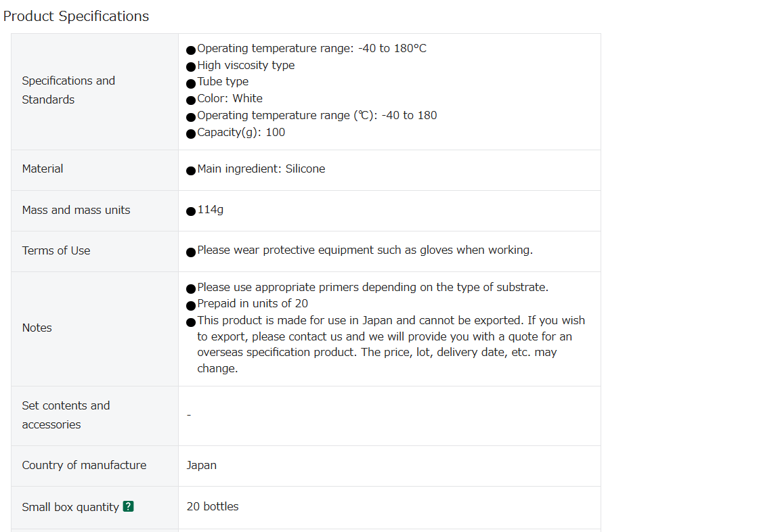Click the Product Specifications heading
The height and width of the screenshot is (532, 780).
(x=76, y=16)
